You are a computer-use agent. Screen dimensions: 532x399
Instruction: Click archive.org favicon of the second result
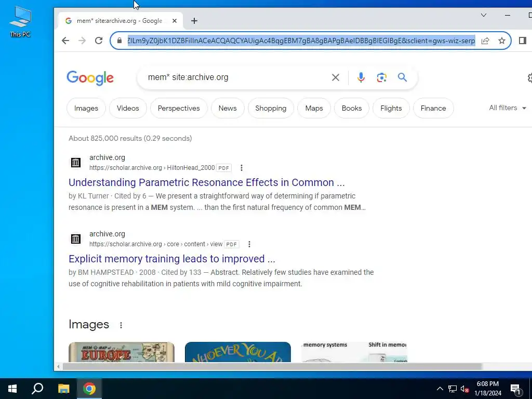pyautogui.click(x=76, y=239)
